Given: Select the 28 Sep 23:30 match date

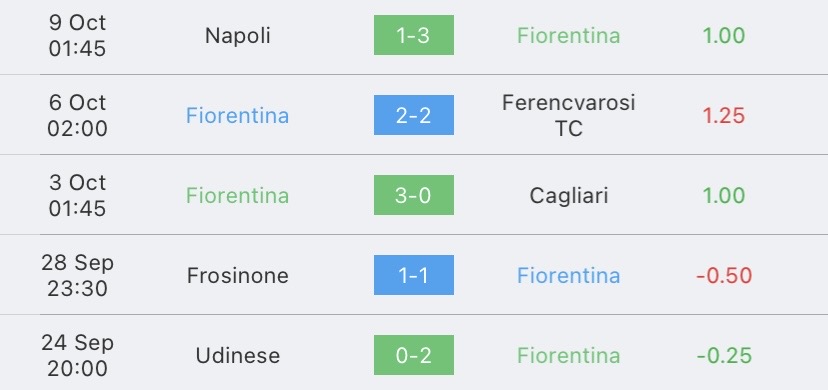Looking at the screenshot, I should tap(78, 275).
